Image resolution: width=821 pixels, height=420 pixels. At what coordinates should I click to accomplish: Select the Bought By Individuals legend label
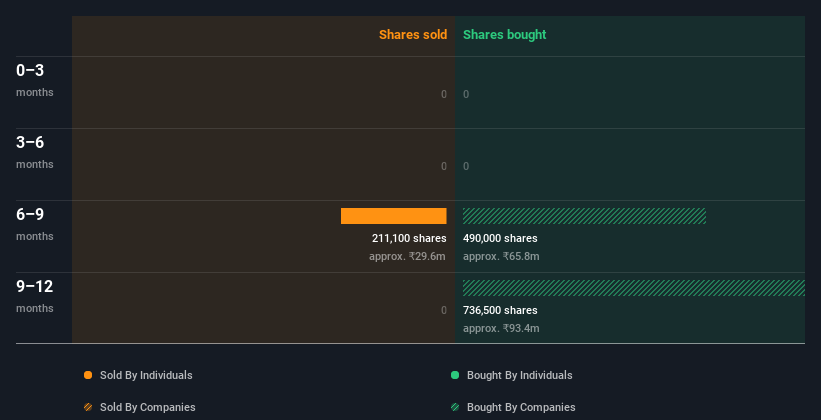coord(519,375)
